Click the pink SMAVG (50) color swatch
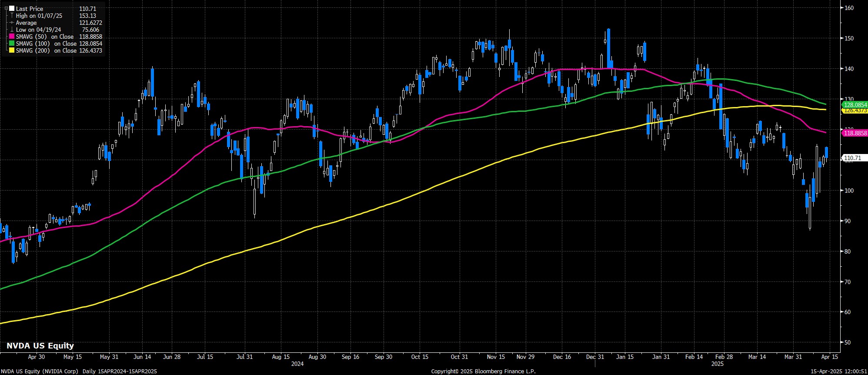 pos(12,37)
